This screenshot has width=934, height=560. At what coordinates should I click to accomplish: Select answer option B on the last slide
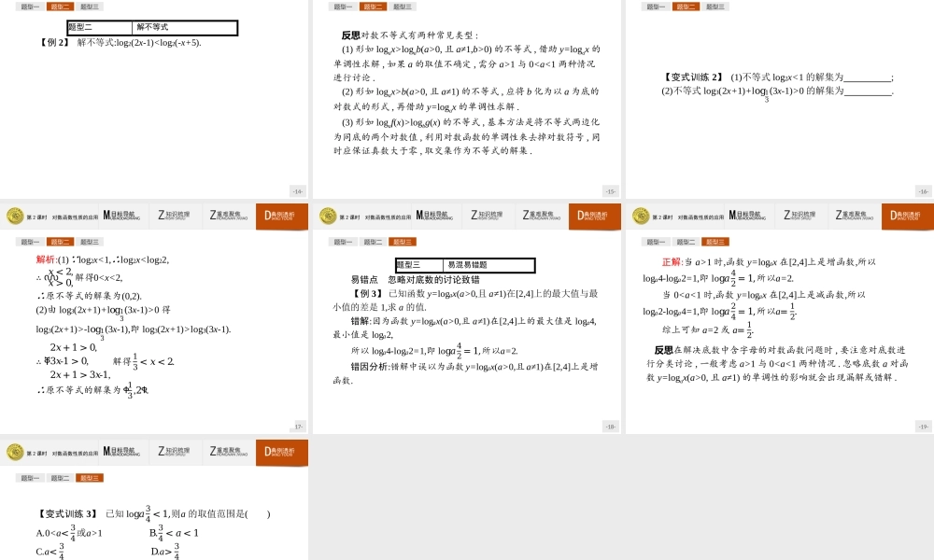click(174, 533)
